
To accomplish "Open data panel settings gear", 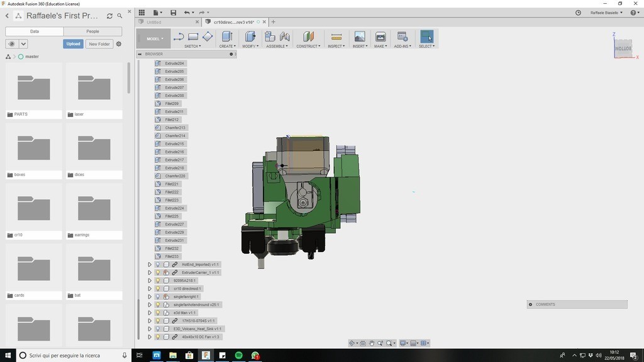I will (119, 44).
